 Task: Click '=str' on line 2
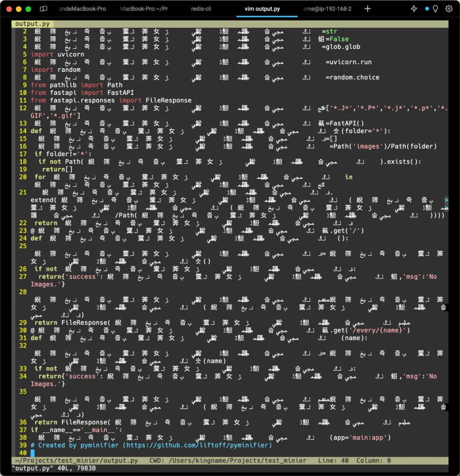pyautogui.click(x=329, y=31)
